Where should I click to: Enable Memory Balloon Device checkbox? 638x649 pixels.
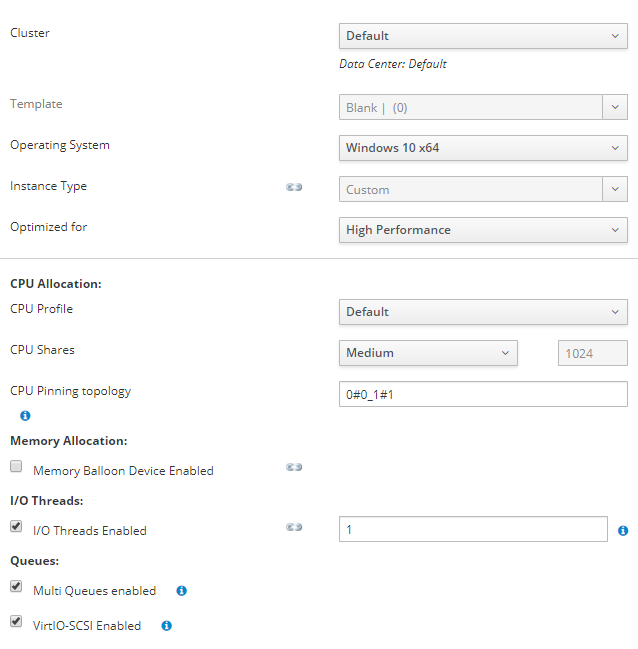(16, 466)
